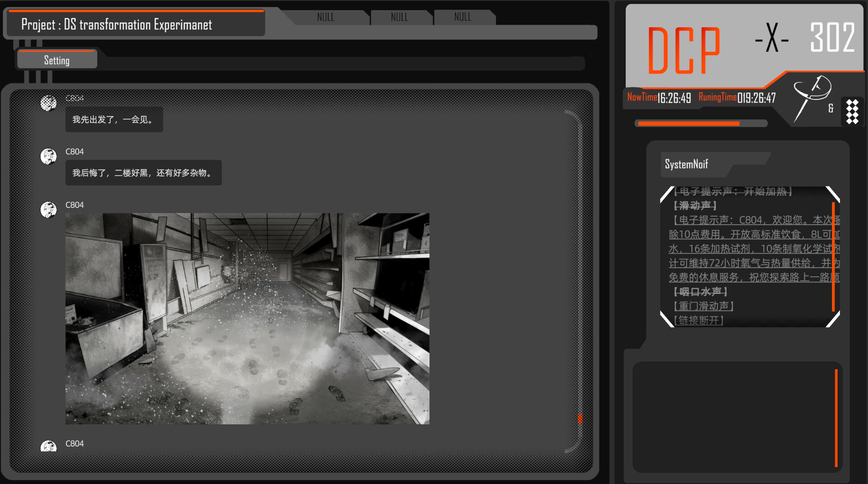868x484 pixels.
Task: Expand the first NULL tab dropdown
Action: point(325,17)
